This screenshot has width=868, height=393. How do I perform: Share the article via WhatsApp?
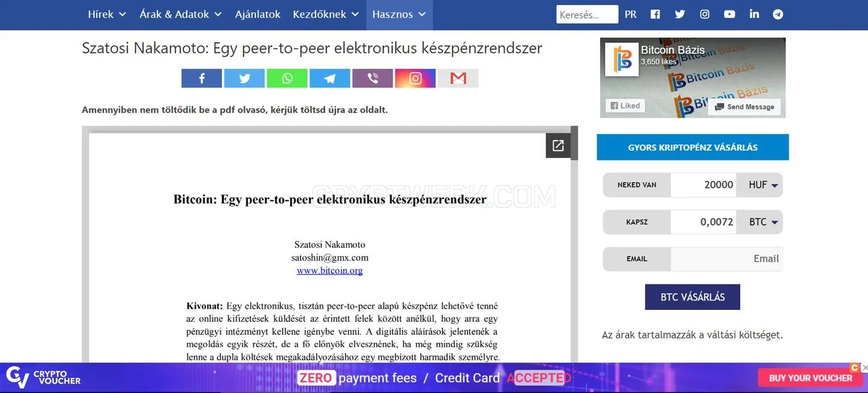coord(287,78)
